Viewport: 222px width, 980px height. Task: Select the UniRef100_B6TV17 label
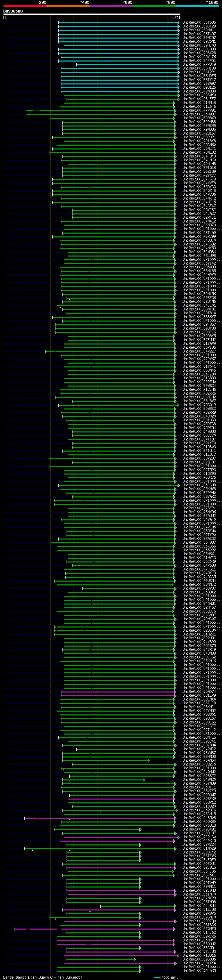tap(199, 80)
